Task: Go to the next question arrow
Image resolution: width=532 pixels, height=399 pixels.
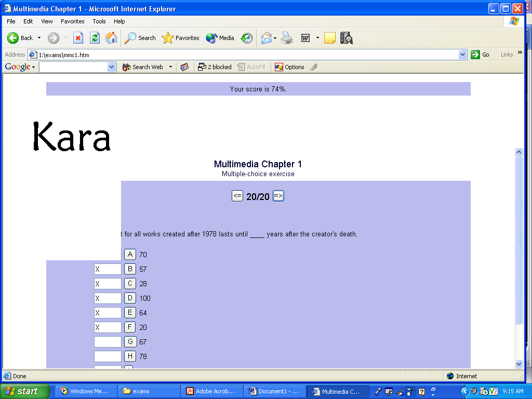Action: (278, 196)
